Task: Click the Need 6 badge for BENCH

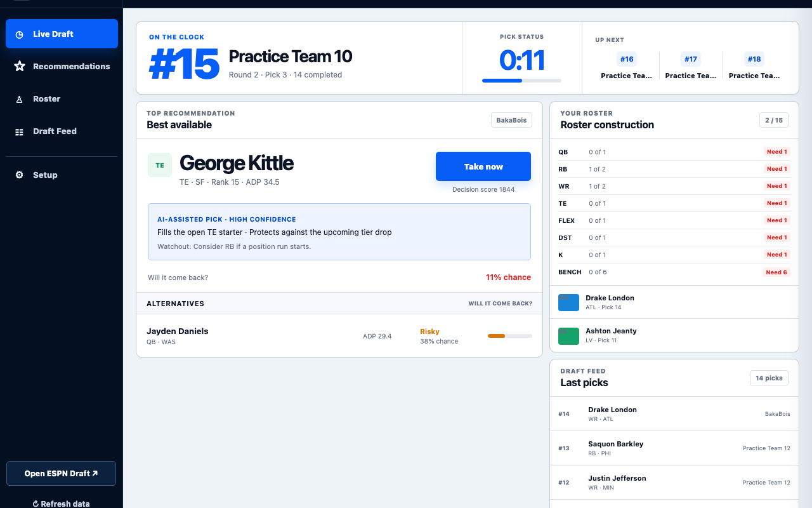Action: point(776,272)
